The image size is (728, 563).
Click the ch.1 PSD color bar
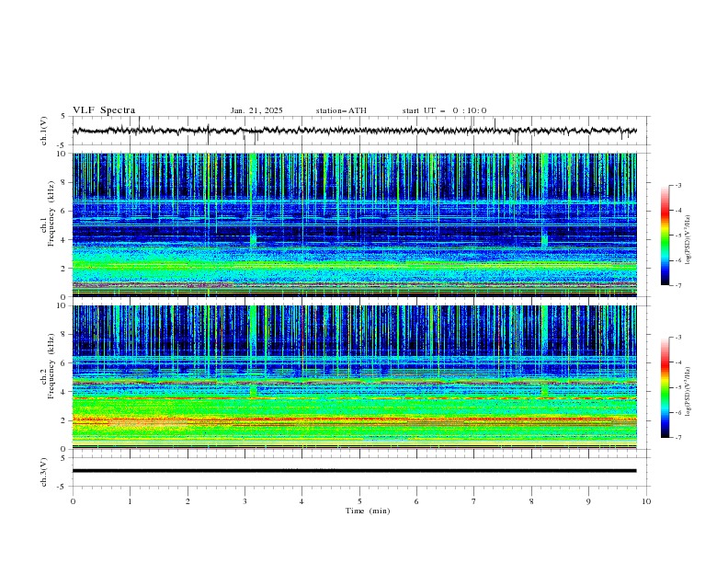tap(665, 236)
